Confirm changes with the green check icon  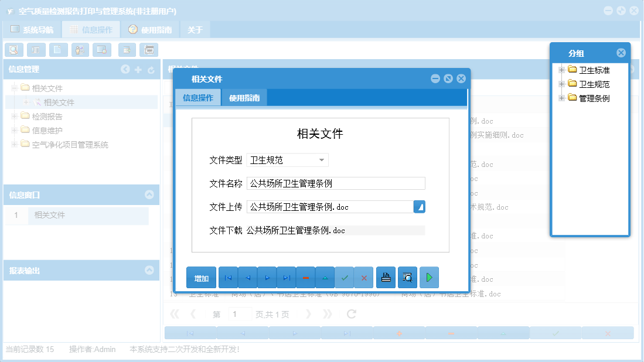coord(345,277)
